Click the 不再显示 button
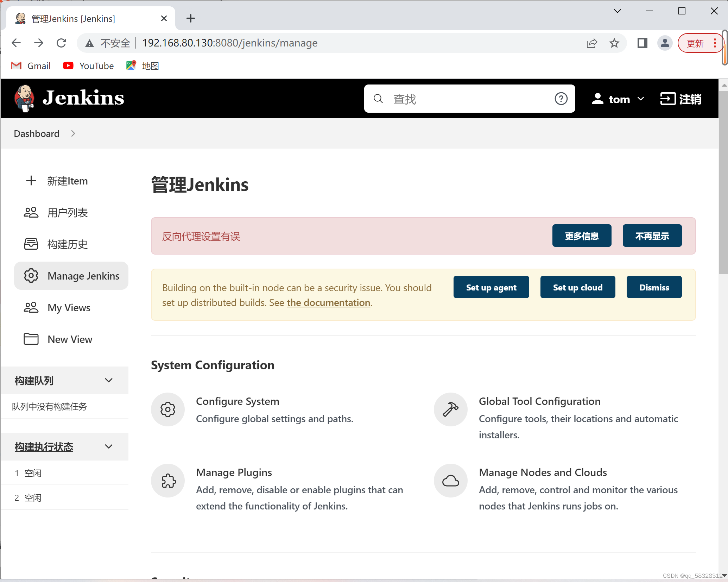728x582 pixels. pos(652,236)
